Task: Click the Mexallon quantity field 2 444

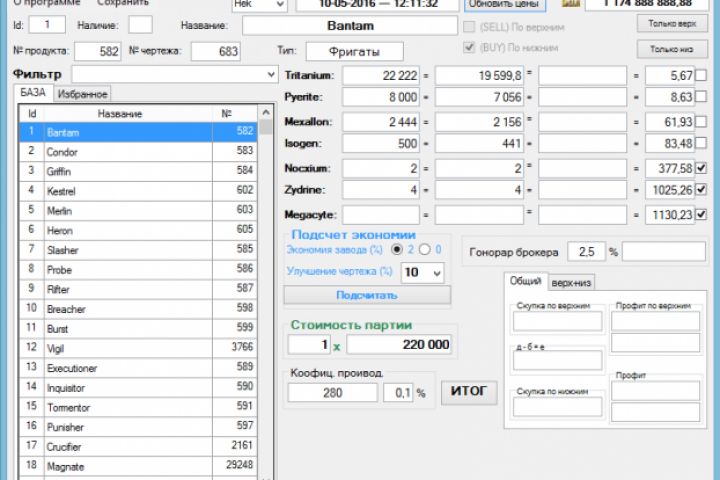Action: (381, 122)
